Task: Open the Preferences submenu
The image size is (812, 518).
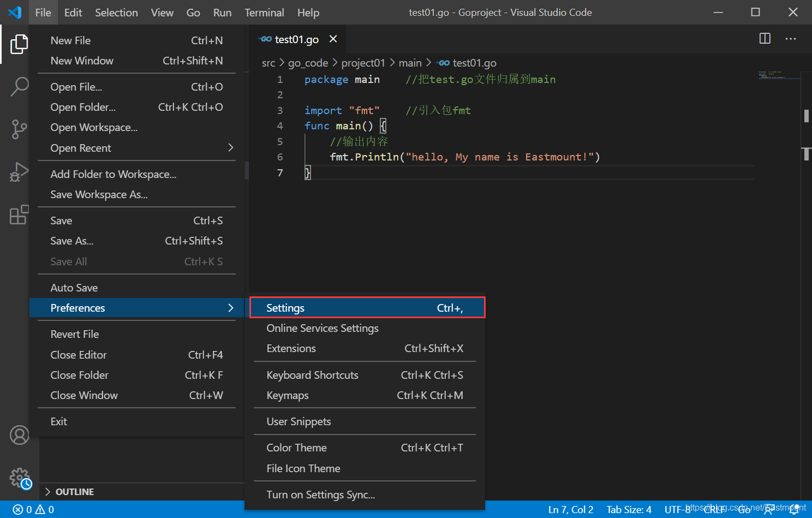Action: point(136,308)
